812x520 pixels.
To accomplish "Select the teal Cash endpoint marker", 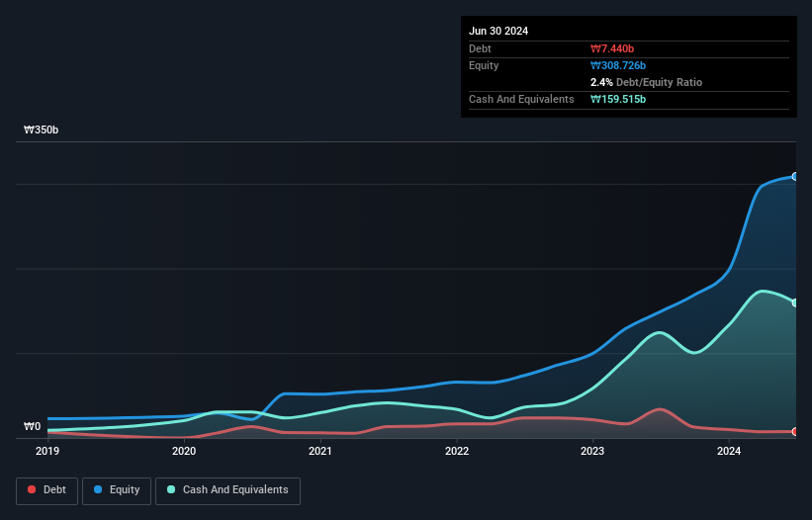I will [795, 303].
